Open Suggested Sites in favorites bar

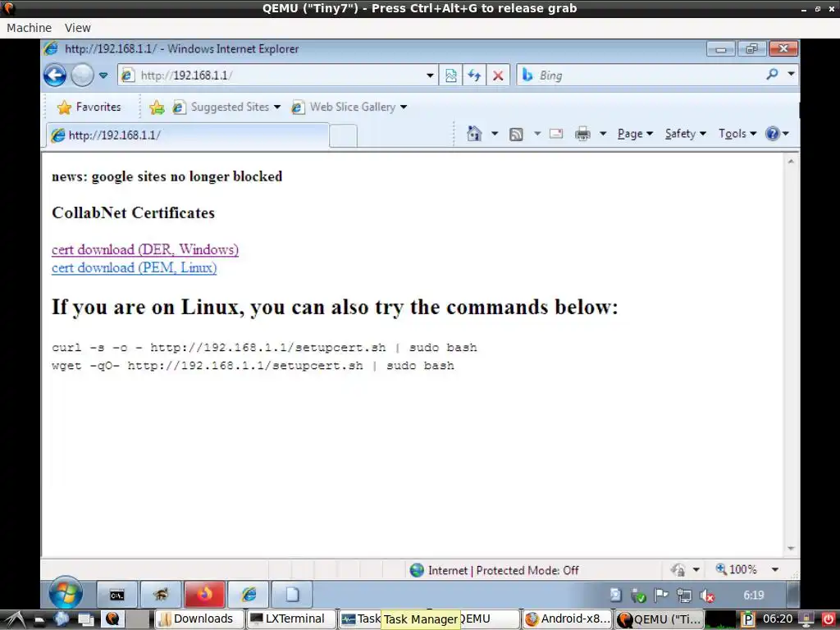click(226, 107)
